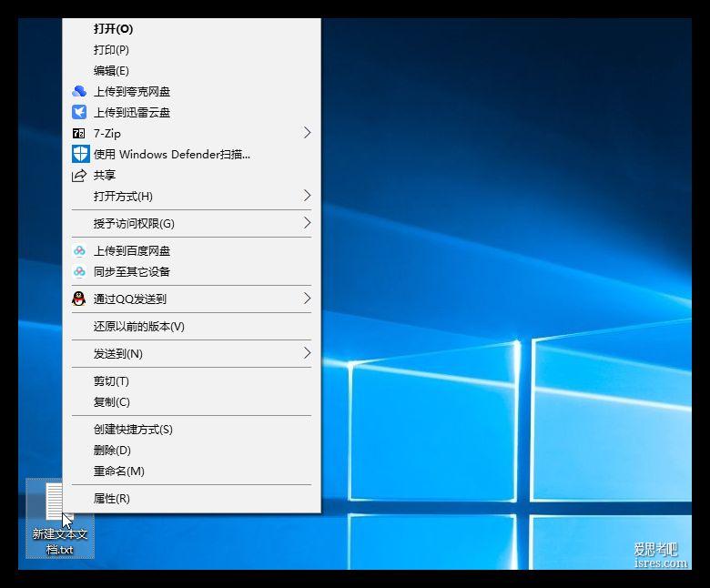
Task: Expand the 发送到(N) submenu arrow
Action: (x=307, y=353)
